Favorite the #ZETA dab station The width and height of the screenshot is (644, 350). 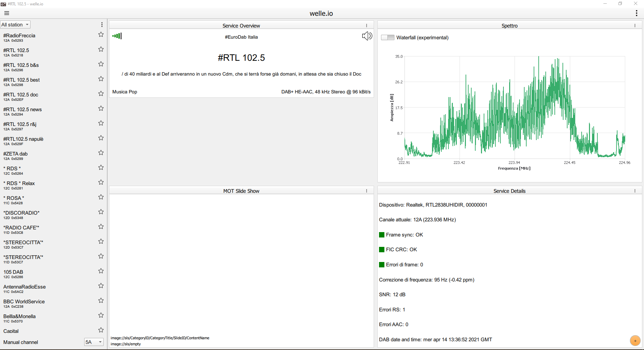click(x=101, y=153)
